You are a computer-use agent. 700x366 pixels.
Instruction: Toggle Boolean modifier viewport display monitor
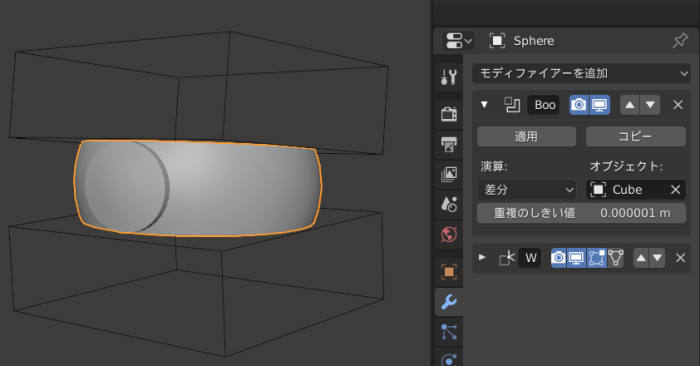[x=600, y=105]
